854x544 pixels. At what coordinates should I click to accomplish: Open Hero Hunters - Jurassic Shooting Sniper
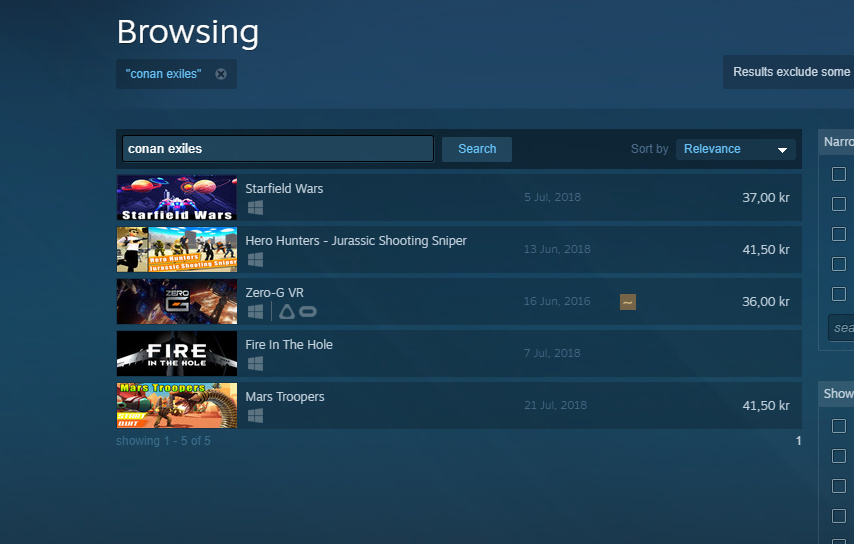356,241
